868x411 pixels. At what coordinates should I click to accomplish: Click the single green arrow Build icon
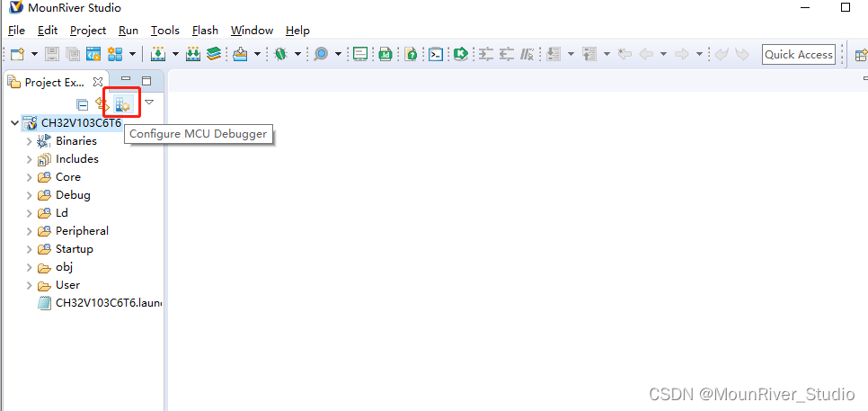(158, 54)
